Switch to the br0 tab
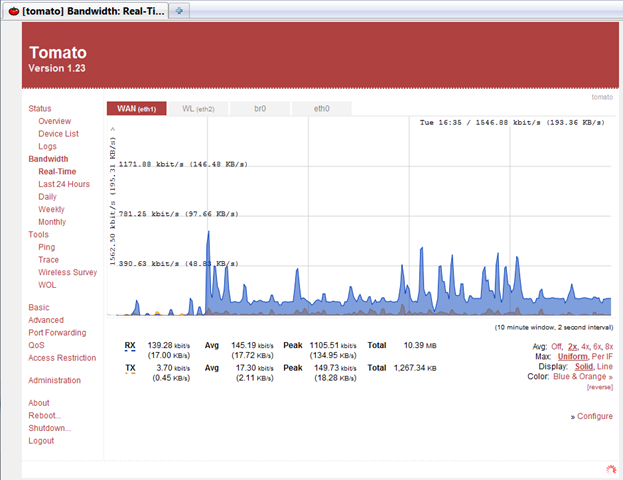Viewport: 623px width, 480px height. click(260, 108)
